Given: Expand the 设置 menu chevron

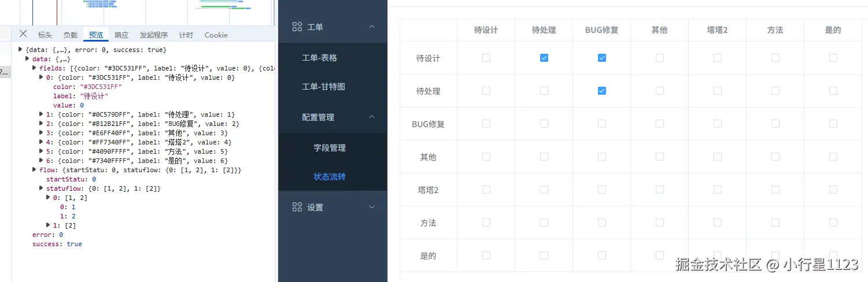Looking at the screenshot, I should click(372, 207).
